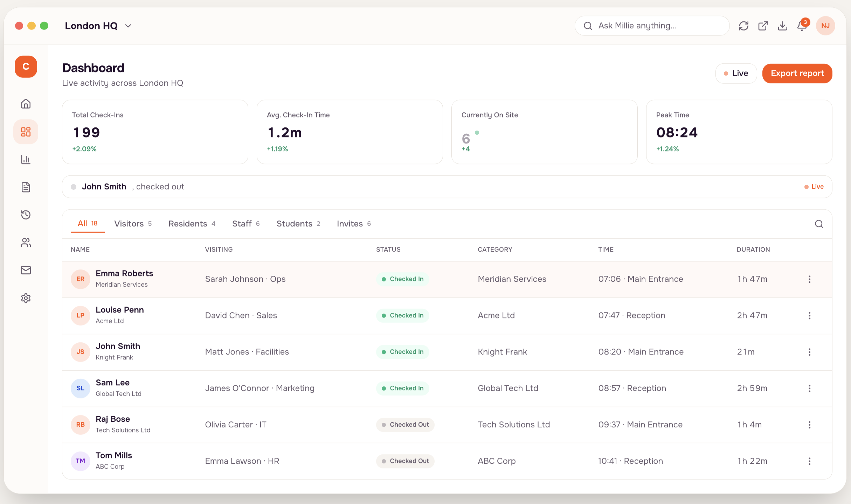The height and width of the screenshot is (504, 851).
Task: Open the document reports sidebar icon
Action: [26, 187]
